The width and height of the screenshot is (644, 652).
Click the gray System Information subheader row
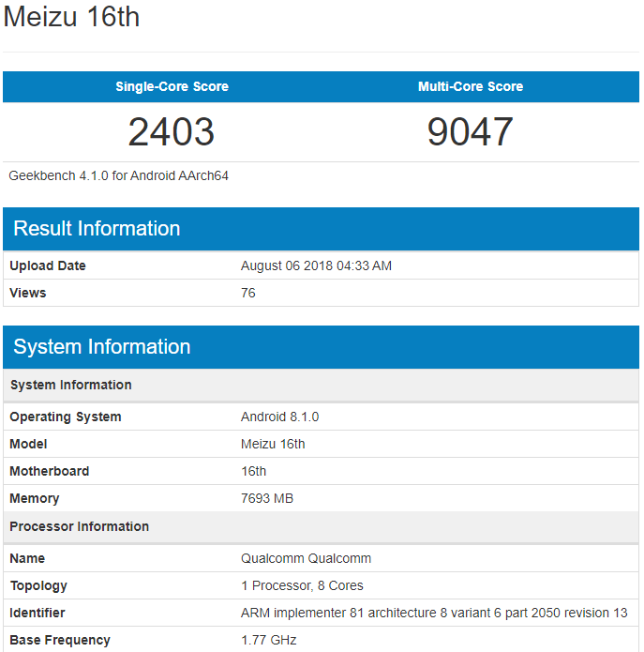(321, 385)
